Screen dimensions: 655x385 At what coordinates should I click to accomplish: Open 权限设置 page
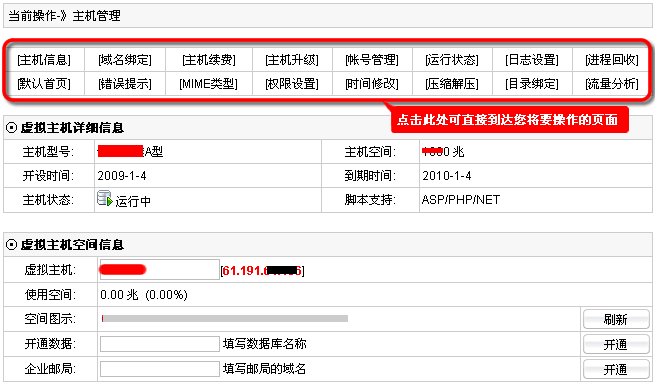coord(292,84)
